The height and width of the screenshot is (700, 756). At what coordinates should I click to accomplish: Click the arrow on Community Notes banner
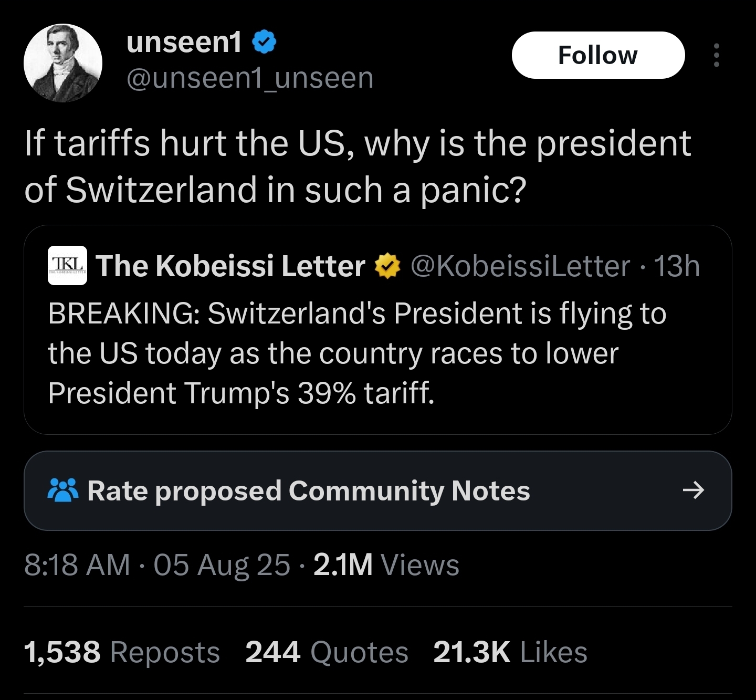point(693,490)
